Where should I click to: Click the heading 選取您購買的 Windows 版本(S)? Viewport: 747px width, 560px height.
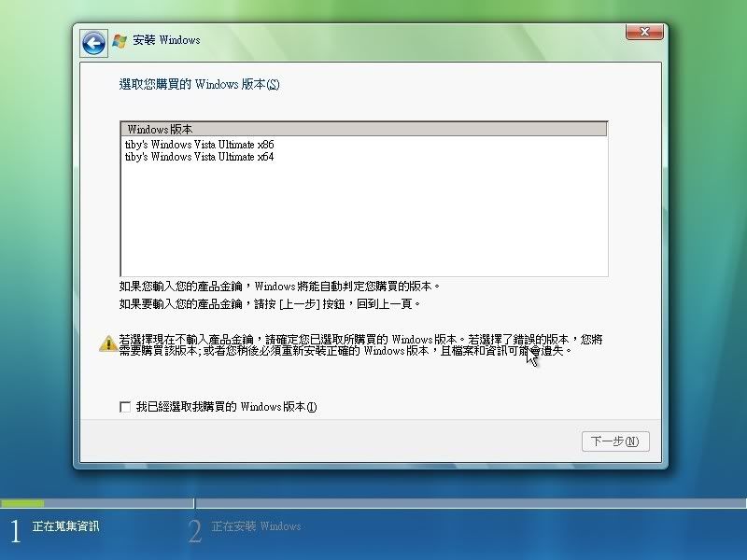199,85
